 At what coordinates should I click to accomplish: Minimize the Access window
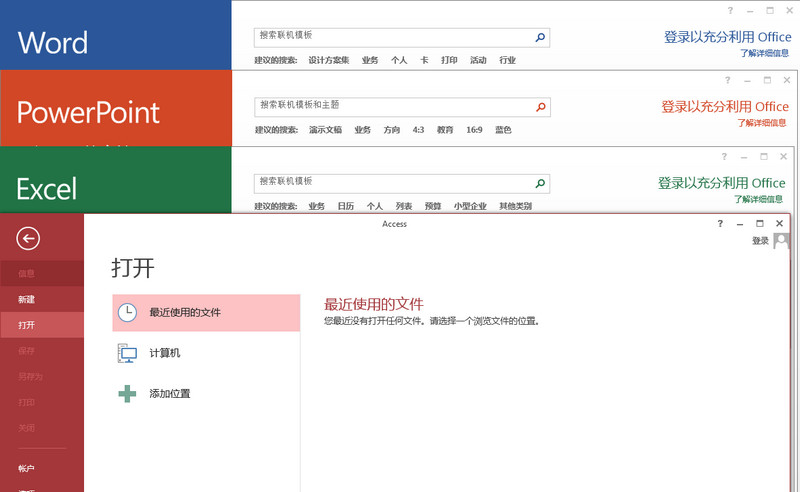740,224
